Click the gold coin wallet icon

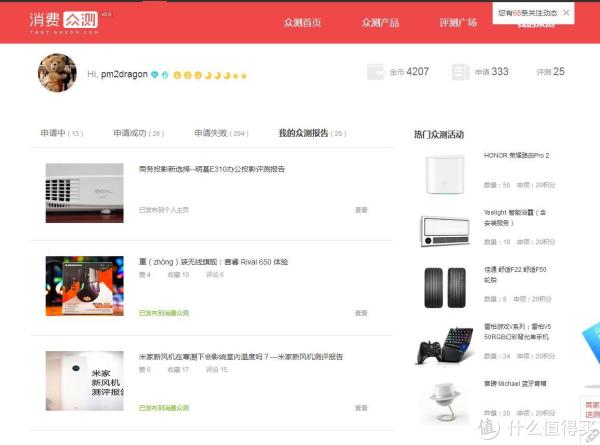(x=375, y=72)
